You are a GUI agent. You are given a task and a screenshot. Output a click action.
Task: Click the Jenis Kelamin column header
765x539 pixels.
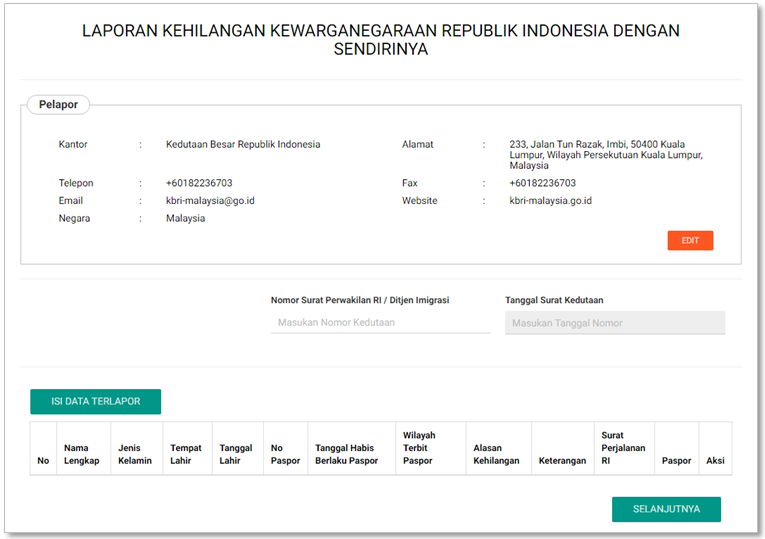coord(135,454)
